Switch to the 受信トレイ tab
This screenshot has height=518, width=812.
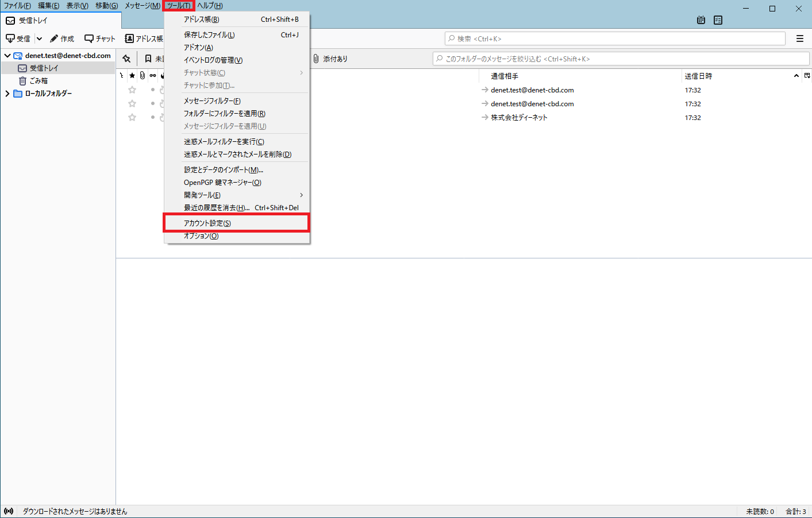click(x=61, y=20)
